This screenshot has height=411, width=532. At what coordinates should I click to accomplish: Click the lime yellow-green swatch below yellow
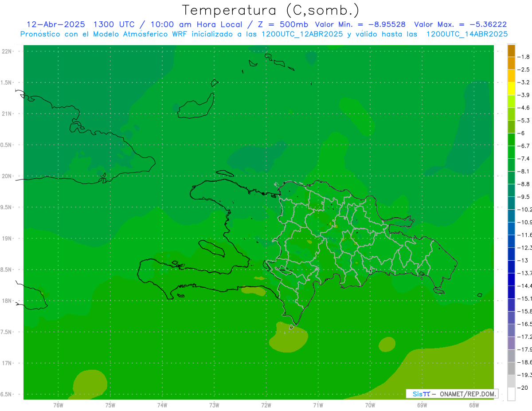point(511,102)
